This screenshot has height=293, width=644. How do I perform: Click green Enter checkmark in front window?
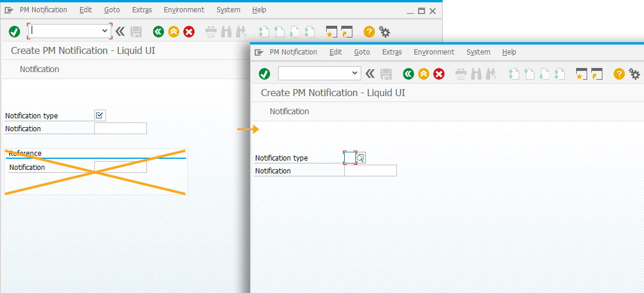265,74
